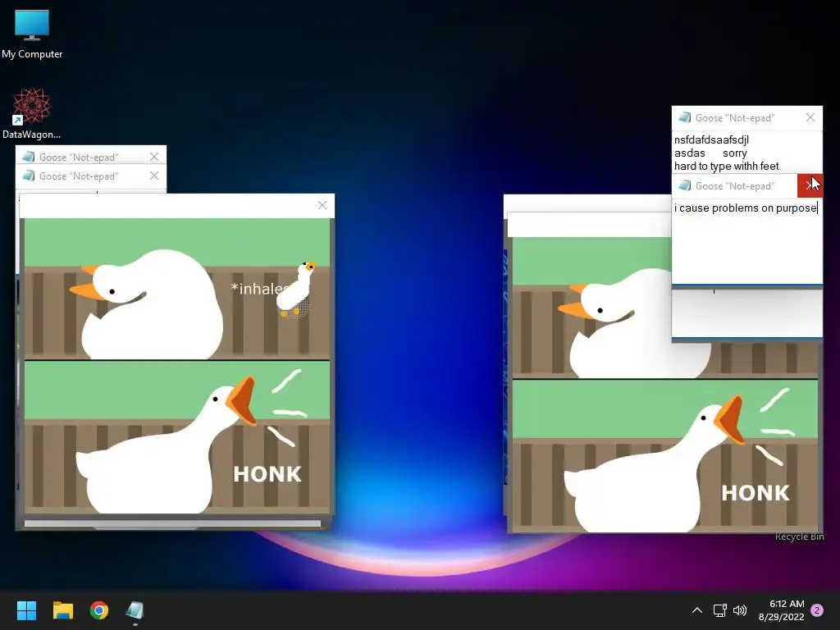
Task: Click the 'hard to type withh feet' line
Action: (x=727, y=166)
